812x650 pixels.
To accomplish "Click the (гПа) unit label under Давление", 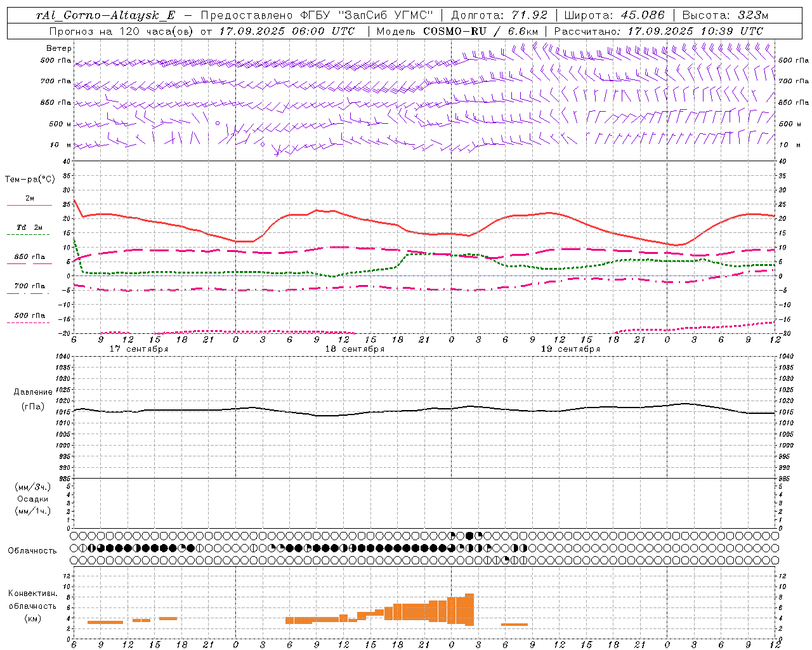I will (33, 406).
